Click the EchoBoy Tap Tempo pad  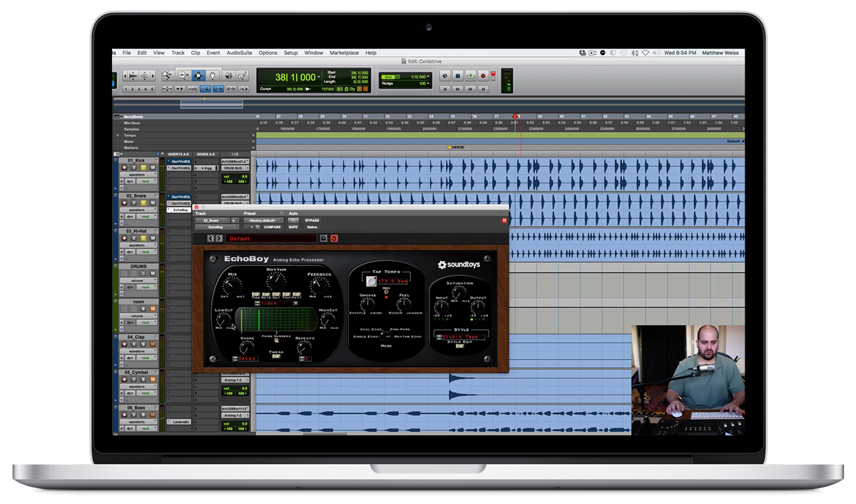pos(372,282)
